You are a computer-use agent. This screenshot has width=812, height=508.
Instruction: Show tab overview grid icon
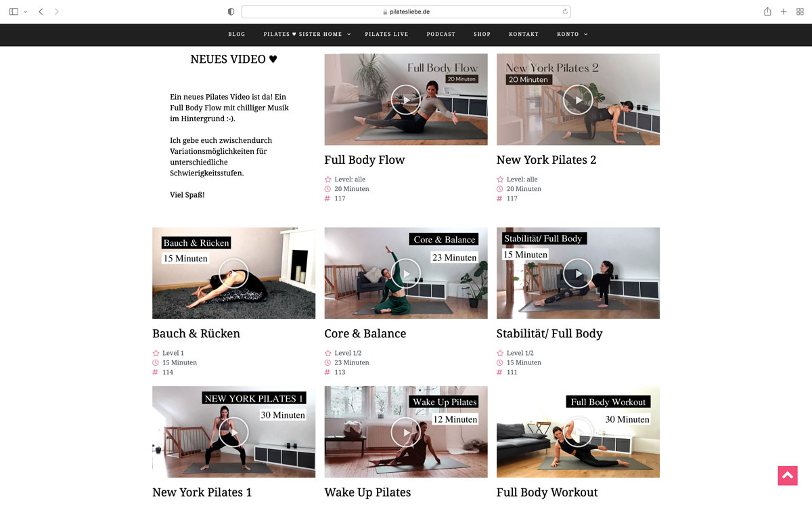click(x=800, y=12)
